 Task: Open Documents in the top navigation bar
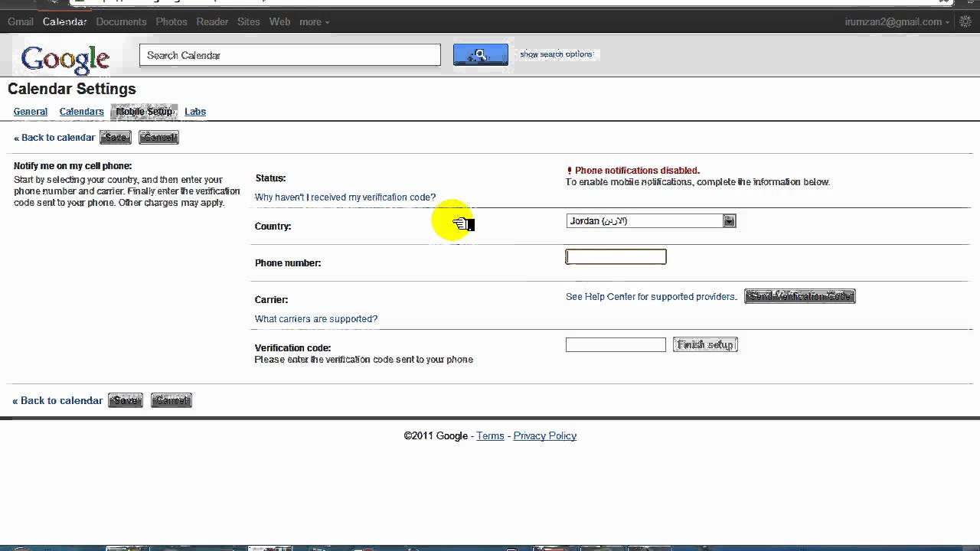(x=121, y=21)
